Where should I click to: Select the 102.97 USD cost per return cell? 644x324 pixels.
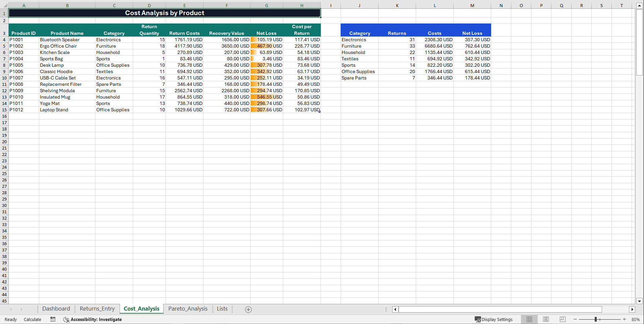coord(302,110)
